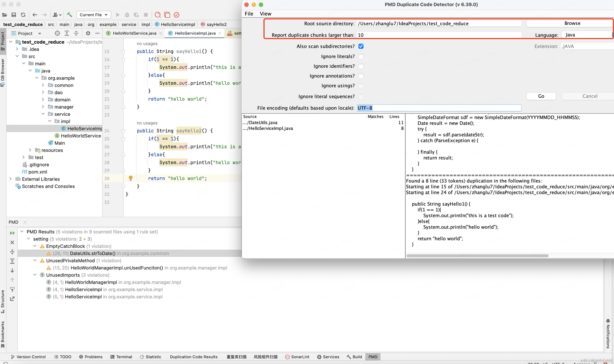Click the Reload from disk icon
Screen dimensions: 614x364
pyautogui.click(x=23, y=15)
